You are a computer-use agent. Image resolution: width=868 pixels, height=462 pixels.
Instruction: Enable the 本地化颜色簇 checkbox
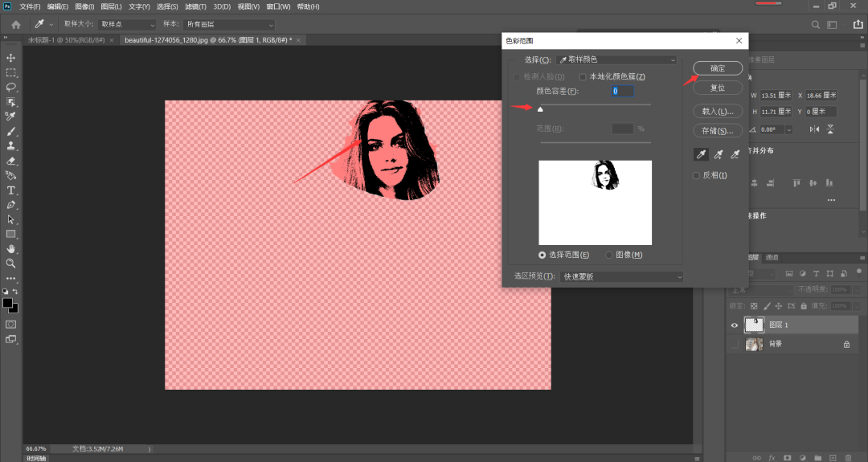click(583, 76)
